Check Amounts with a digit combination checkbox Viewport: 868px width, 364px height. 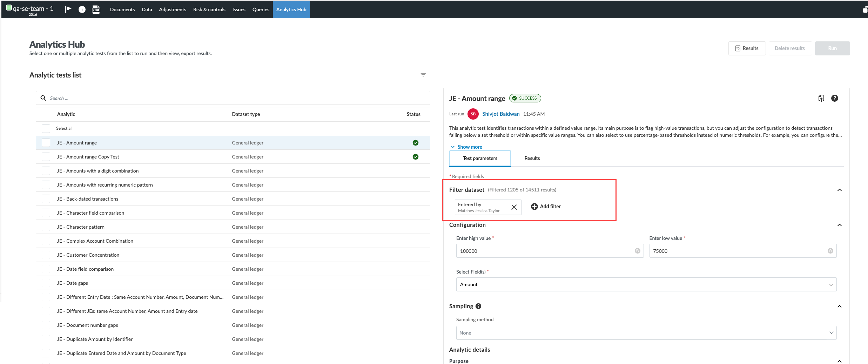[x=46, y=171]
